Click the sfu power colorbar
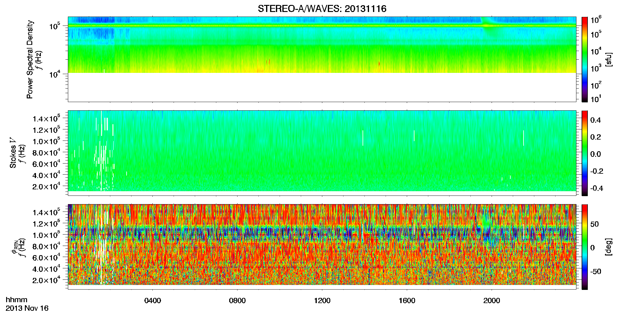Viewport: 644px width, 332px height. (x=585, y=59)
